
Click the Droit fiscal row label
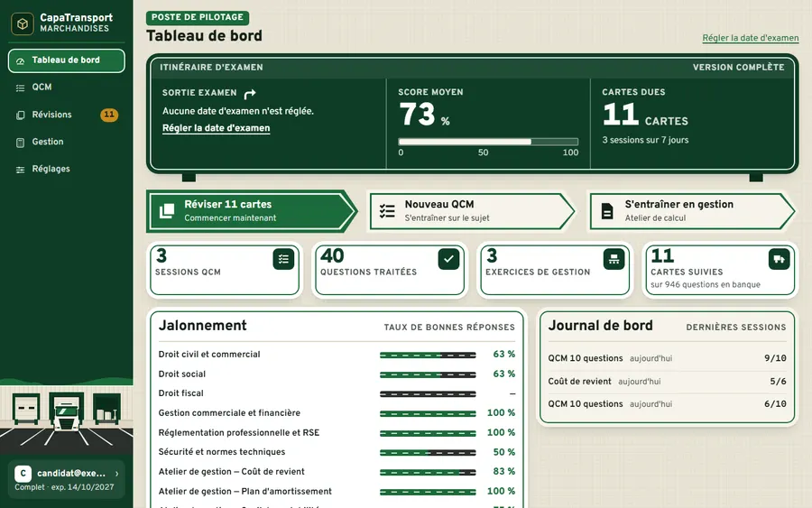pyautogui.click(x=180, y=393)
